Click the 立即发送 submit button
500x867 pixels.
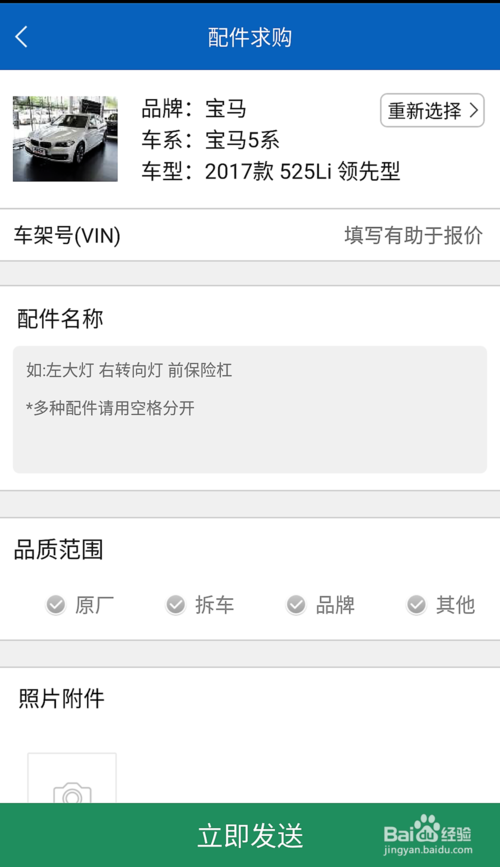click(x=250, y=835)
